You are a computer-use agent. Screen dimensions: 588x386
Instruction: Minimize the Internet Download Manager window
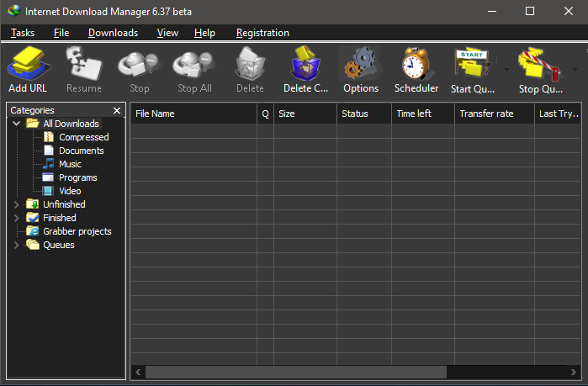point(492,11)
